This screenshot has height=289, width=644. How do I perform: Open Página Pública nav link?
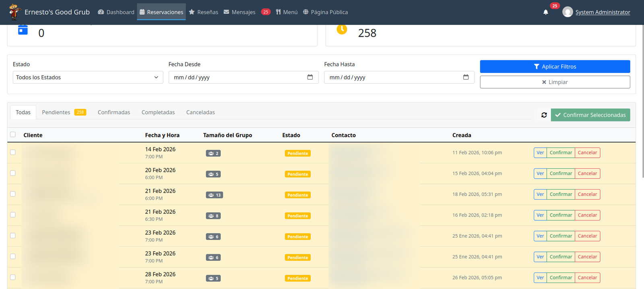(325, 12)
